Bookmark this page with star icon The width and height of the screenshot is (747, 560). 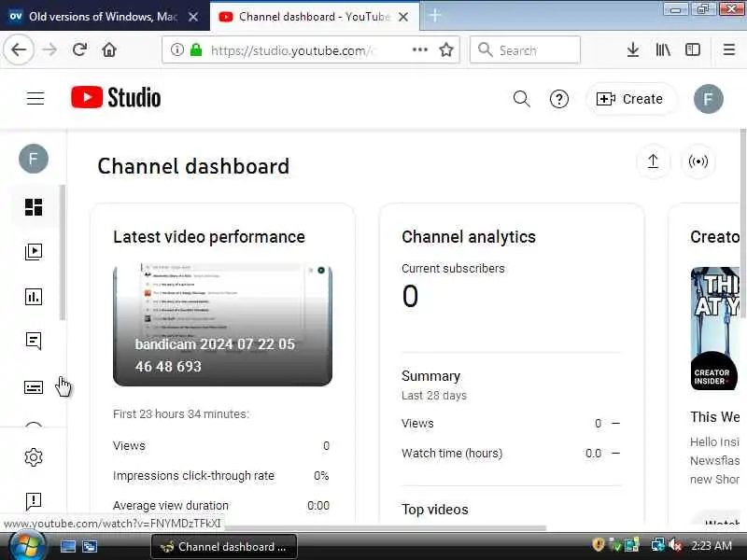pyautogui.click(x=446, y=49)
